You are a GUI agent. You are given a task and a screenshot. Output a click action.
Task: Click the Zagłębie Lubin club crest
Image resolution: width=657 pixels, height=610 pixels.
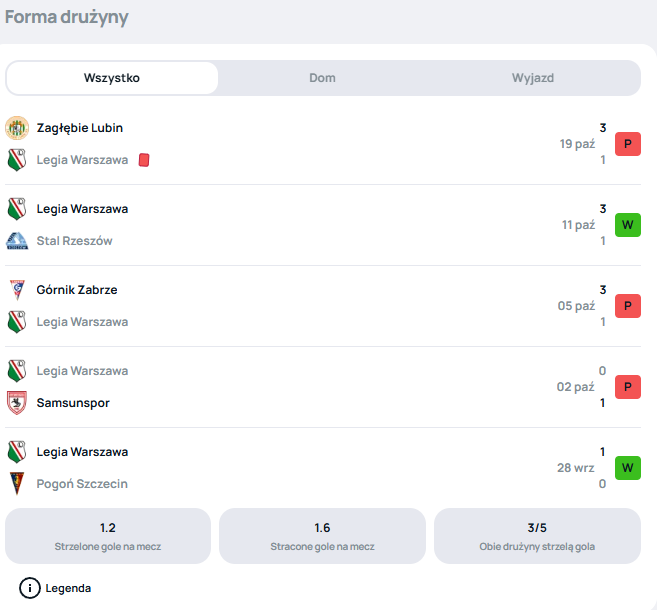pos(17,128)
